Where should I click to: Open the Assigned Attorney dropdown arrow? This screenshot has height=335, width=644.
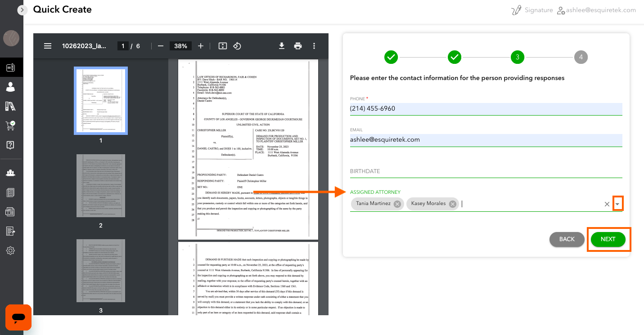618,204
